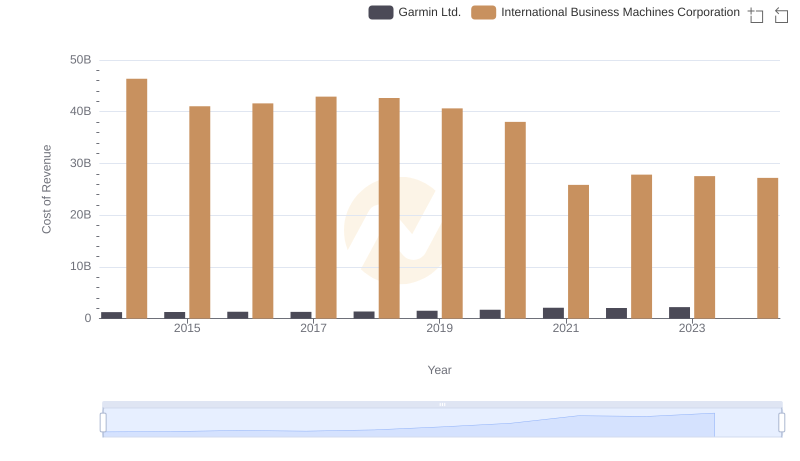Click the range slider top drag bar

pos(442,404)
